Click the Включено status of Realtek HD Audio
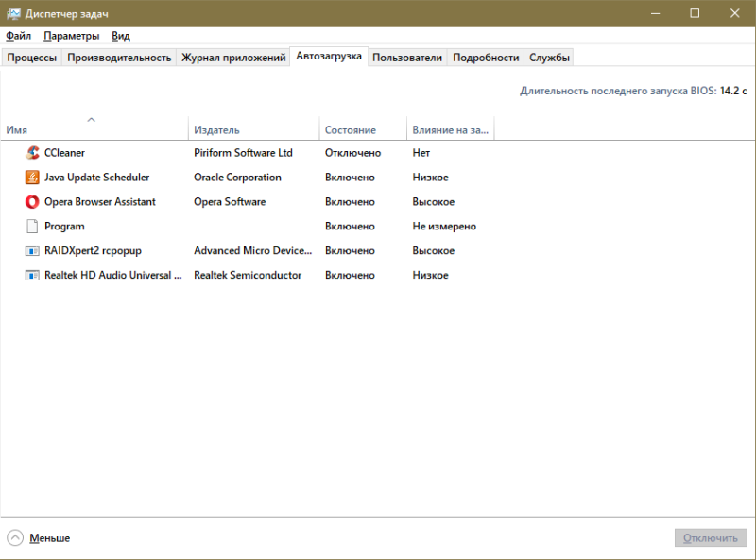The width and height of the screenshot is (756, 560). point(350,275)
